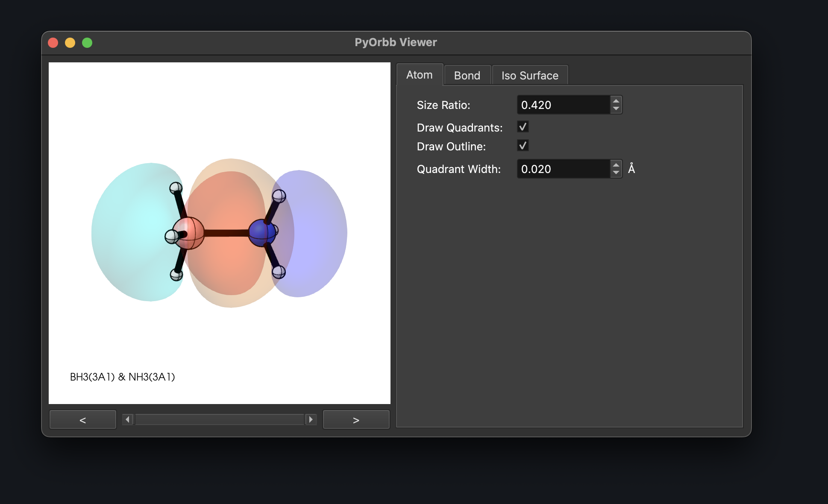Click the scrollbar's left arrow

point(127,419)
